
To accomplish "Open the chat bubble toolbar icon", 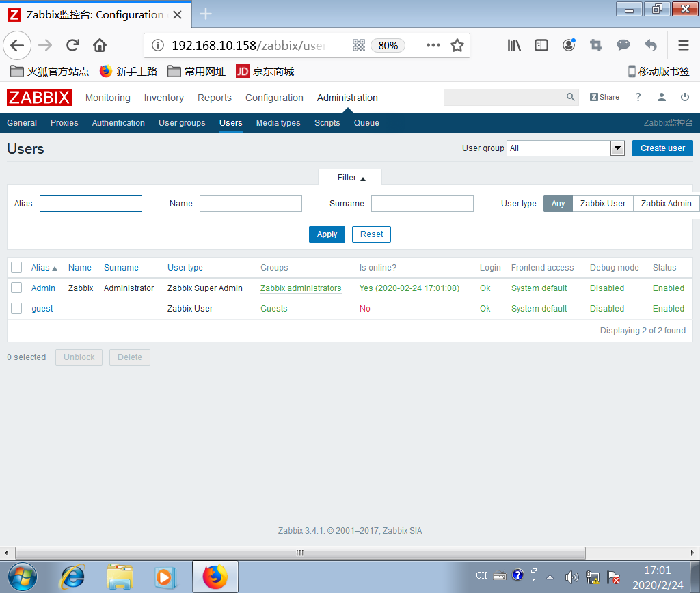I will [623, 44].
